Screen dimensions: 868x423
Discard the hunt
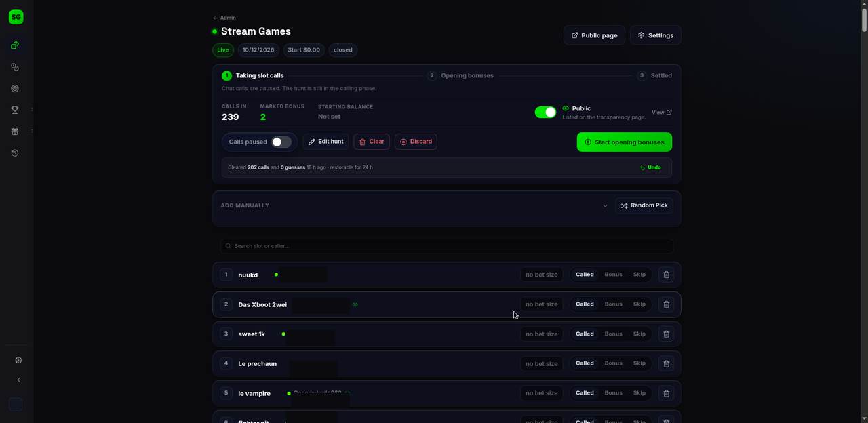click(416, 142)
